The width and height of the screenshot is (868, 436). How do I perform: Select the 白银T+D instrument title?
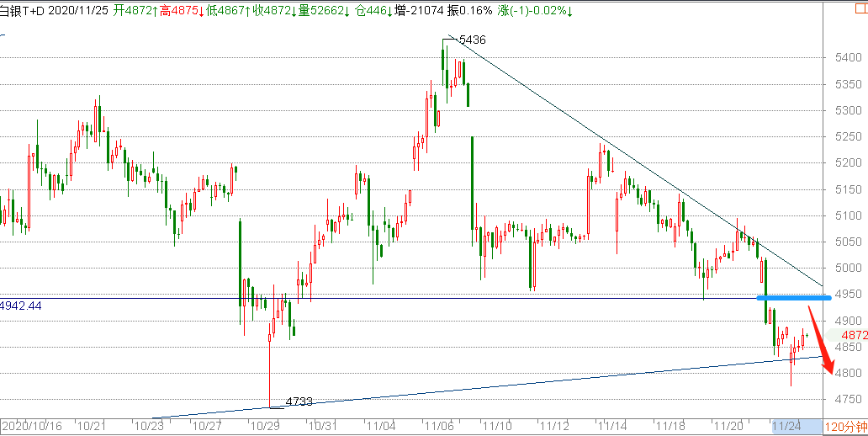point(23,11)
